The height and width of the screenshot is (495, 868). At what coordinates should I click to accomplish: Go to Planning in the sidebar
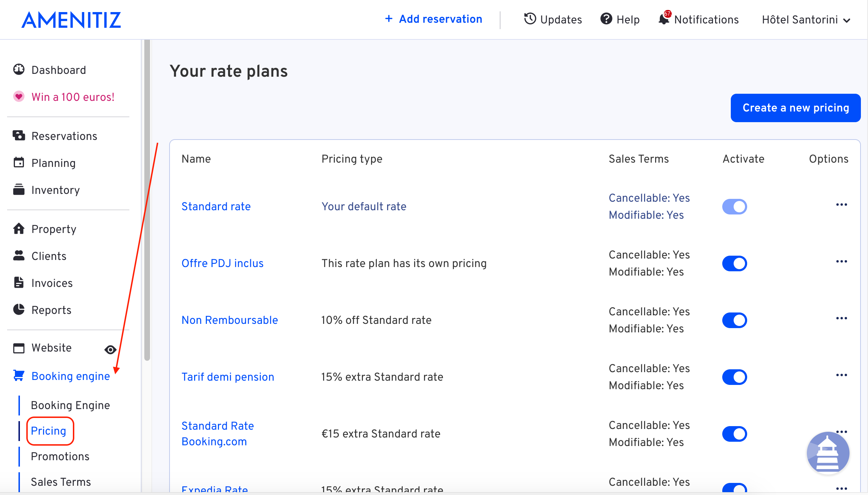click(x=53, y=163)
